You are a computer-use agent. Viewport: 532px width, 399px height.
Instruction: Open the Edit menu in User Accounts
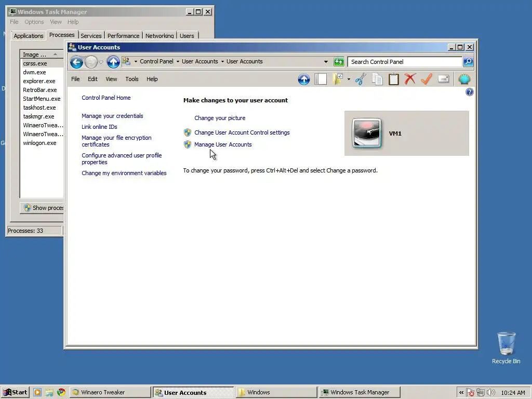(92, 79)
